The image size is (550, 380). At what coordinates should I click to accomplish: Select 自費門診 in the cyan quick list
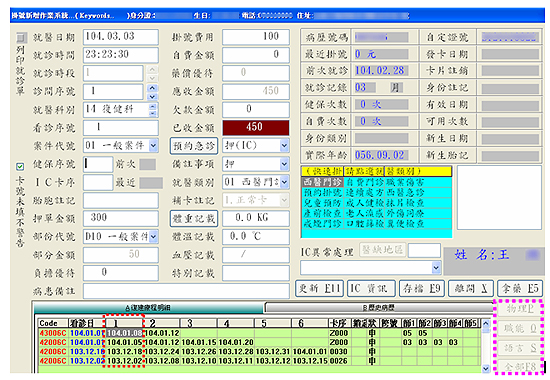[x=364, y=182]
